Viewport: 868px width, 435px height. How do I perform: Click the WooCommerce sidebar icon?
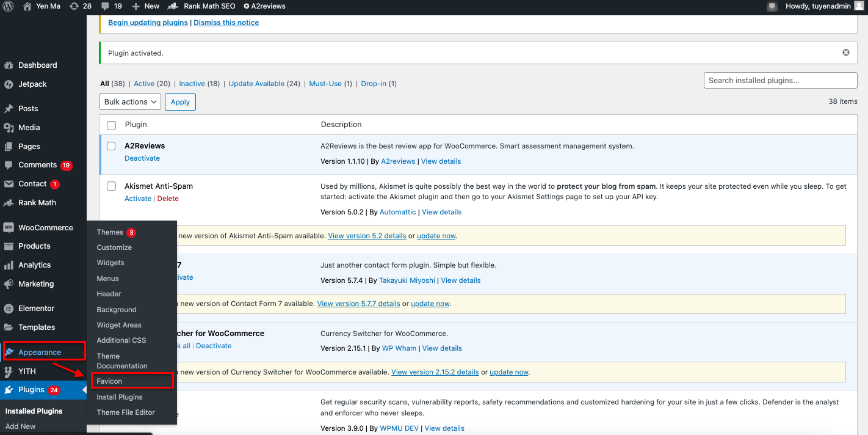coord(9,227)
